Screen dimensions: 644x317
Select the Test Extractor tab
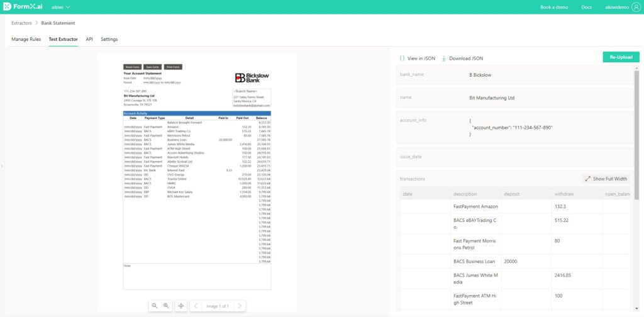tap(64, 40)
